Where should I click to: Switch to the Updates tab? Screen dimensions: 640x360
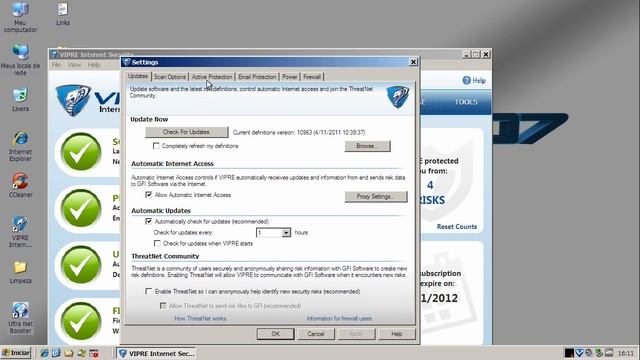coord(138,76)
